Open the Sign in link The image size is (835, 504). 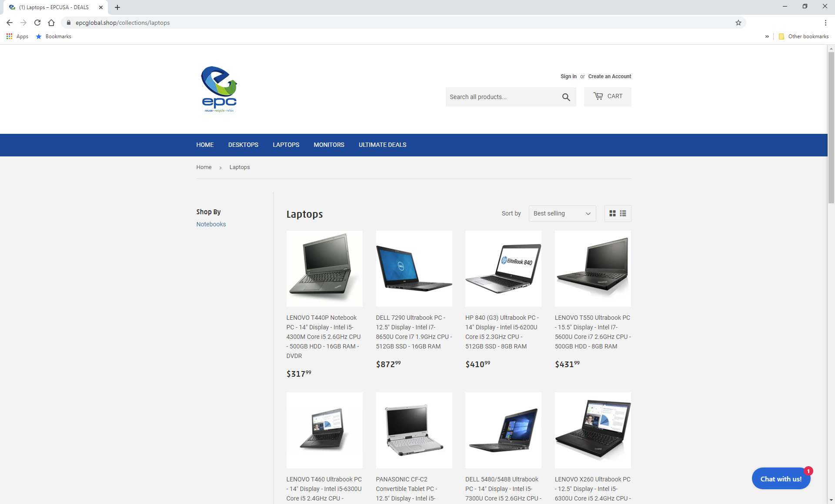coord(568,76)
